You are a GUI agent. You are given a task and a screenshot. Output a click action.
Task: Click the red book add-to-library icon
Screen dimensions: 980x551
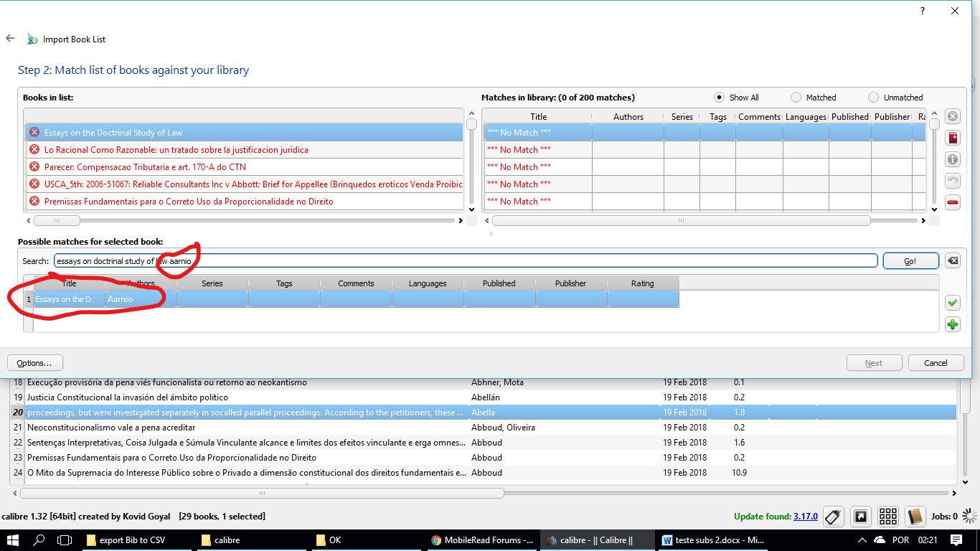tap(952, 138)
